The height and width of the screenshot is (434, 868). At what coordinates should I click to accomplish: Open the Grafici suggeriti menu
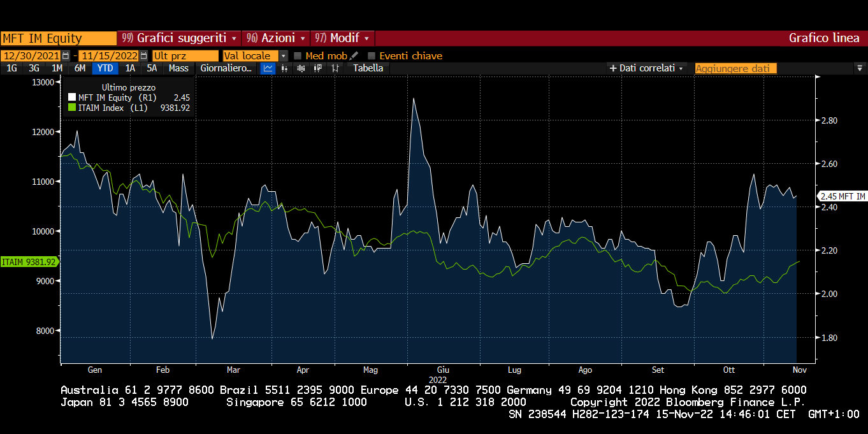(179, 38)
